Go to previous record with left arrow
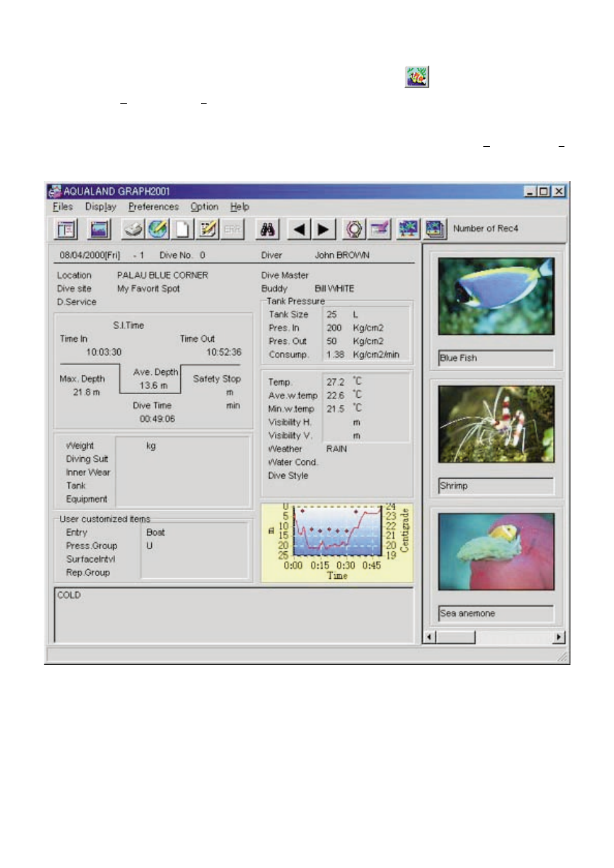This screenshot has width=614, height=868. point(299,229)
